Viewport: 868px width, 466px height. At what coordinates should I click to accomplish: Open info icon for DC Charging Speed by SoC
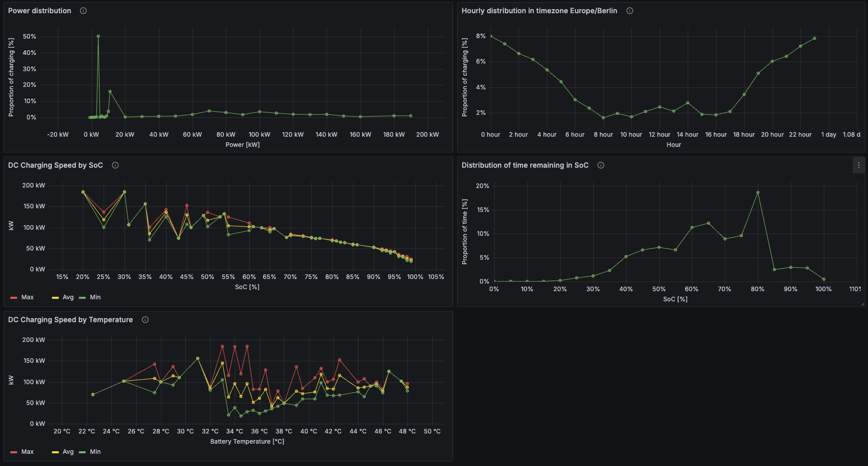click(115, 165)
